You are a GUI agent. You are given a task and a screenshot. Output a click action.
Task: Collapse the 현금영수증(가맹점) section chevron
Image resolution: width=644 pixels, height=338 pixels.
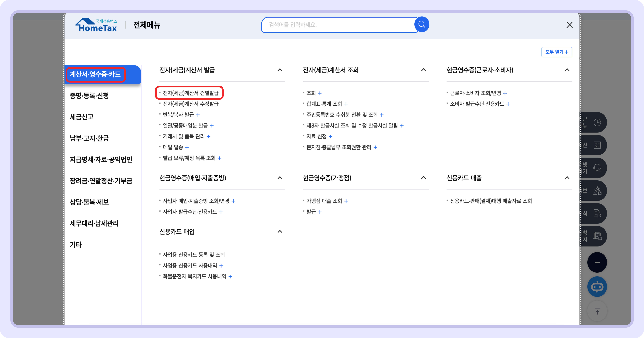pyautogui.click(x=423, y=178)
